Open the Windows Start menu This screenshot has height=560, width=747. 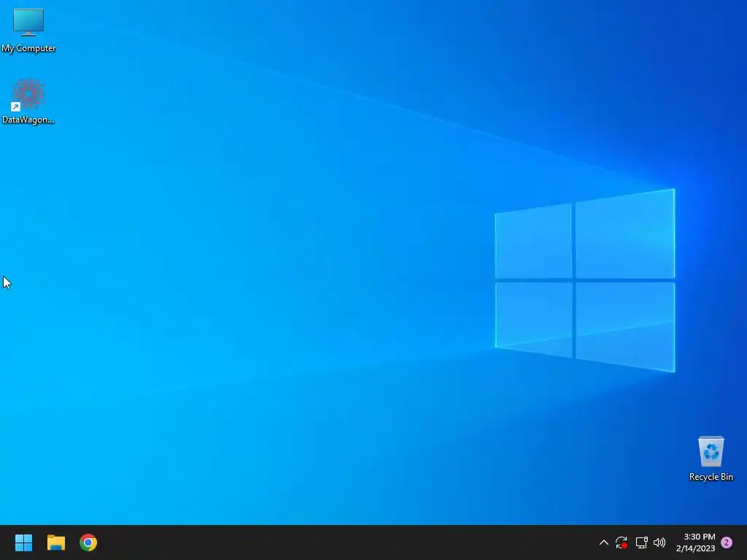tap(23, 542)
